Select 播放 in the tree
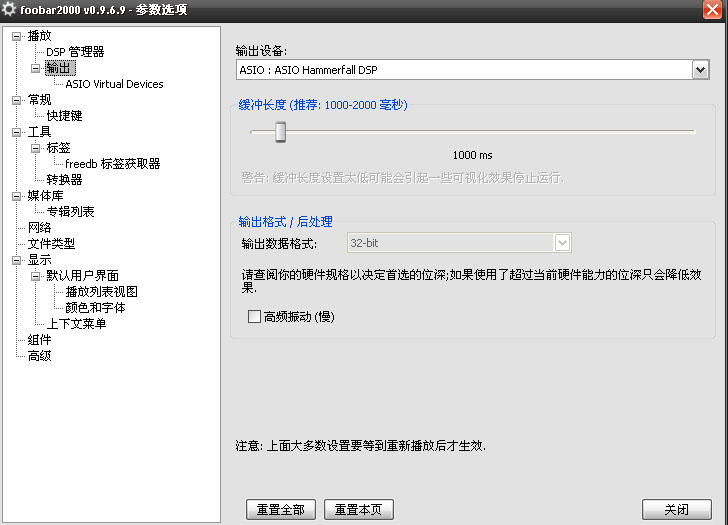 (x=39, y=36)
